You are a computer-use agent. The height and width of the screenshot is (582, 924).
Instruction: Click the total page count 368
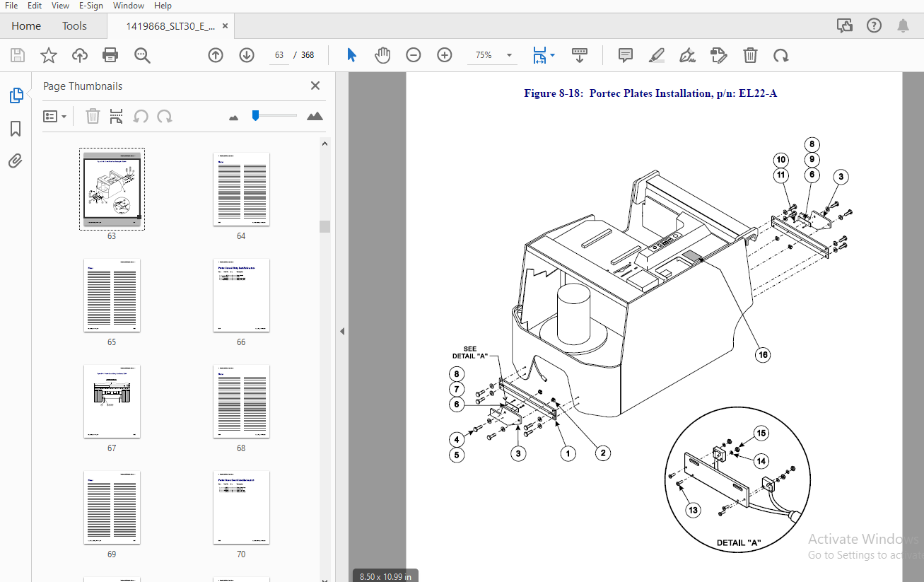point(308,55)
